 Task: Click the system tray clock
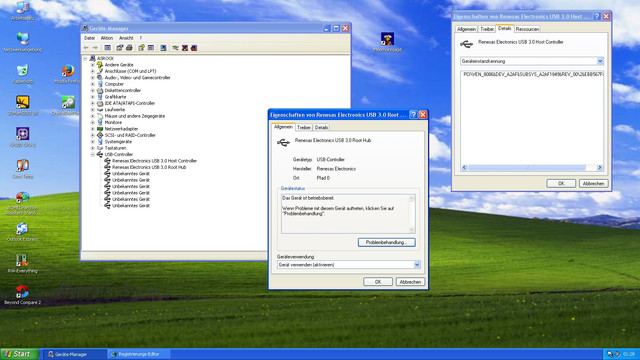[629, 354]
